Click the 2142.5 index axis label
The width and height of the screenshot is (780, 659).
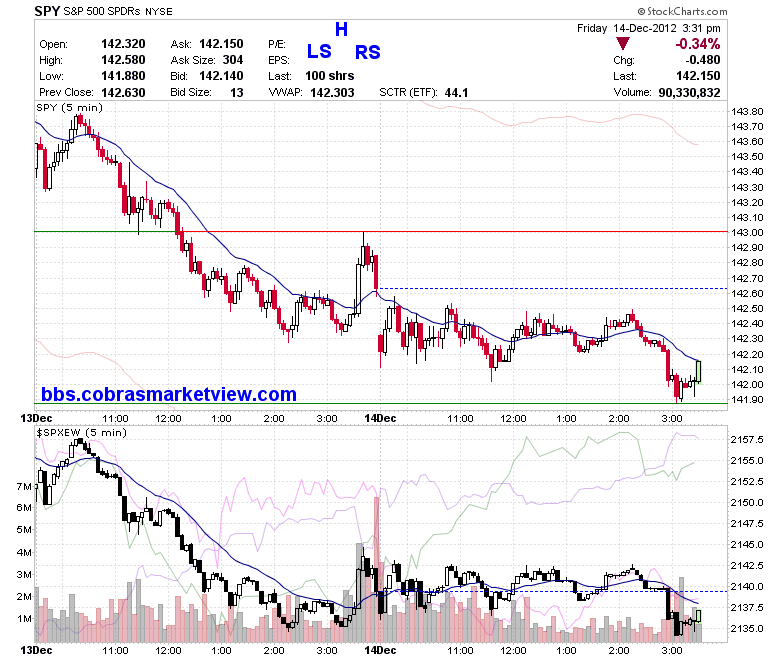747,565
